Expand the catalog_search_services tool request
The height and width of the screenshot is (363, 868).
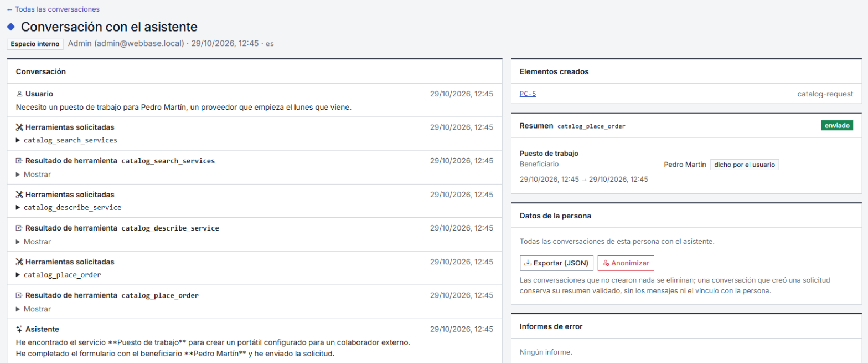[66, 140]
